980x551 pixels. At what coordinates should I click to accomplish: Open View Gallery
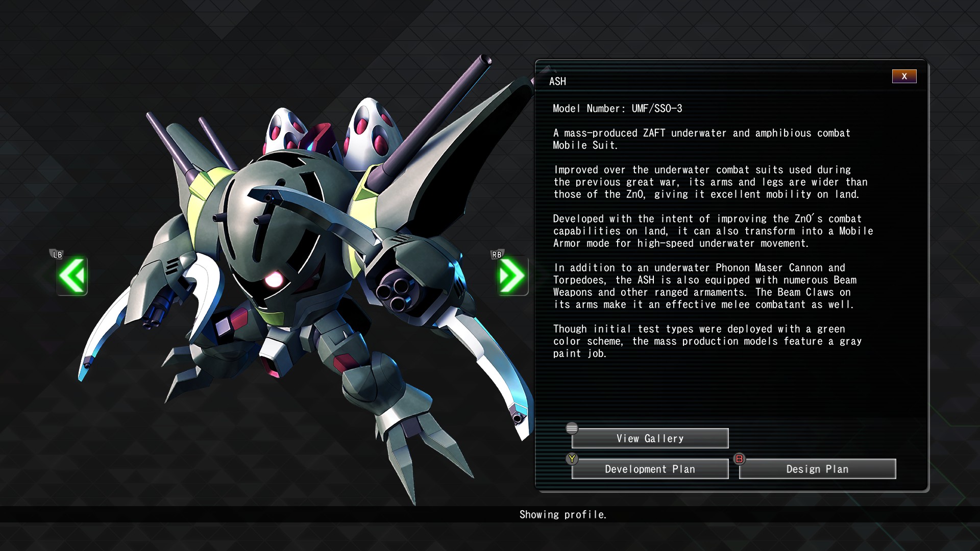[650, 438]
